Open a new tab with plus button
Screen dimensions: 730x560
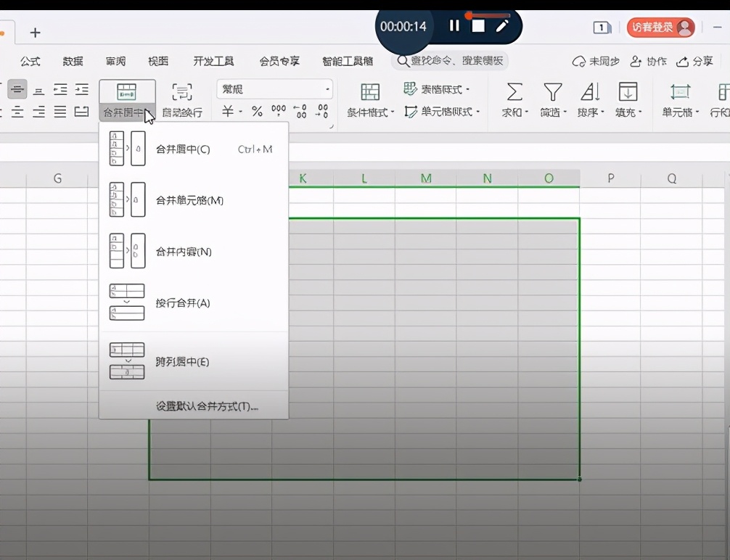tap(35, 33)
